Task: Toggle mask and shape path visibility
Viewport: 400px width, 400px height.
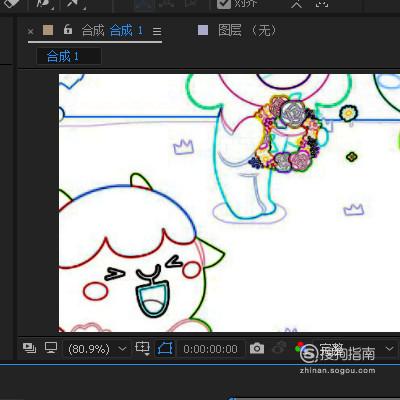Action: pyautogui.click(x=165, y=349)
